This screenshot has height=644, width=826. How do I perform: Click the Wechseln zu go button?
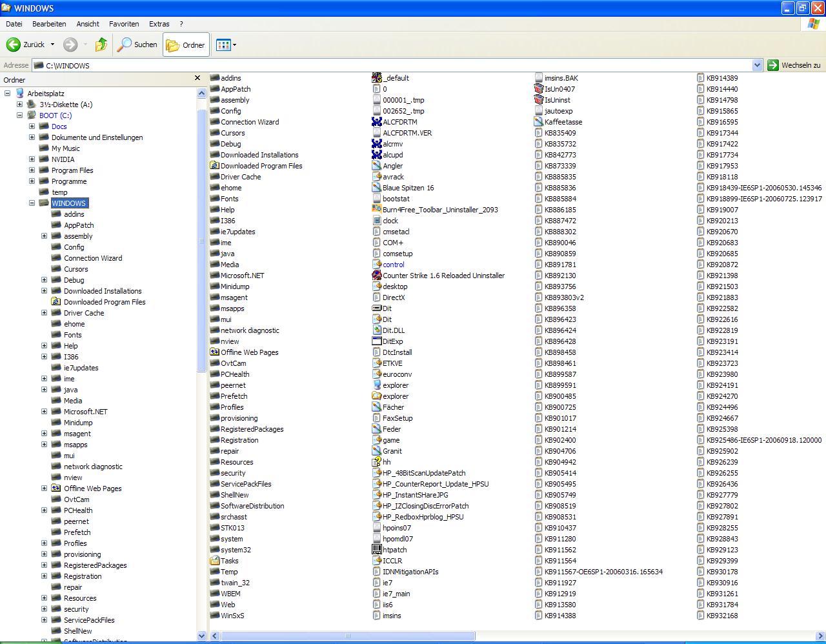click(x=794, y=65)
